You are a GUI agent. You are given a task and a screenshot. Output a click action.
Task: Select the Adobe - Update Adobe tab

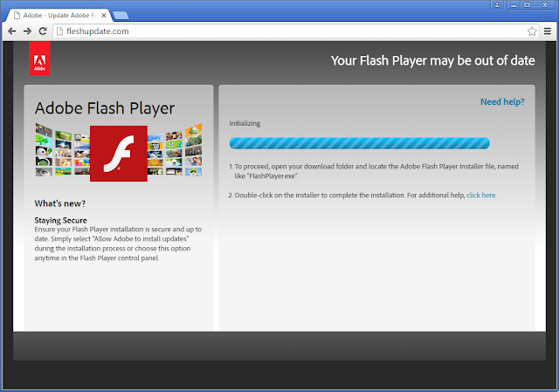click(x=59, y=16)
